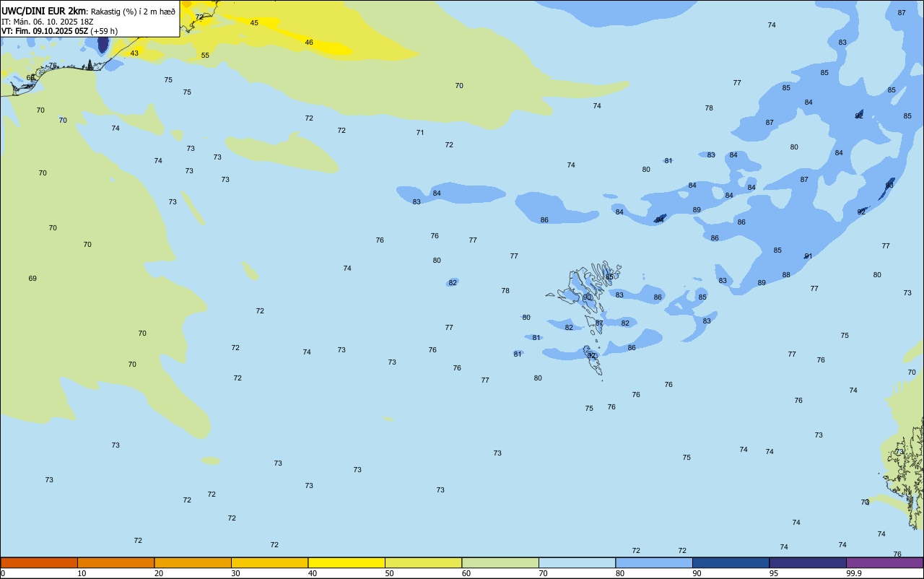This screenshot has width=924, height=579.
Task: Select the legend scale label 60
Action: 466,573
